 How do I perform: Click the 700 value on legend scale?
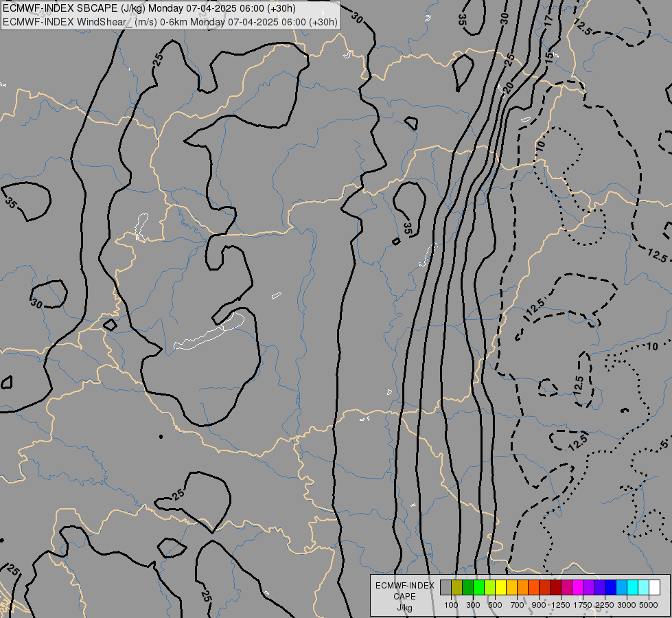(x=518, y=605)
